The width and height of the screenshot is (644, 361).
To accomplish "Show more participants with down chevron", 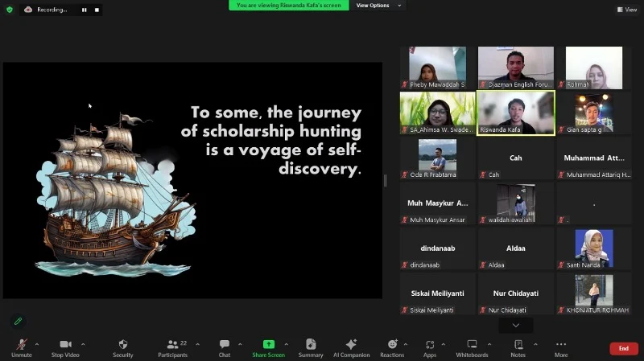I will pos(516,325).
